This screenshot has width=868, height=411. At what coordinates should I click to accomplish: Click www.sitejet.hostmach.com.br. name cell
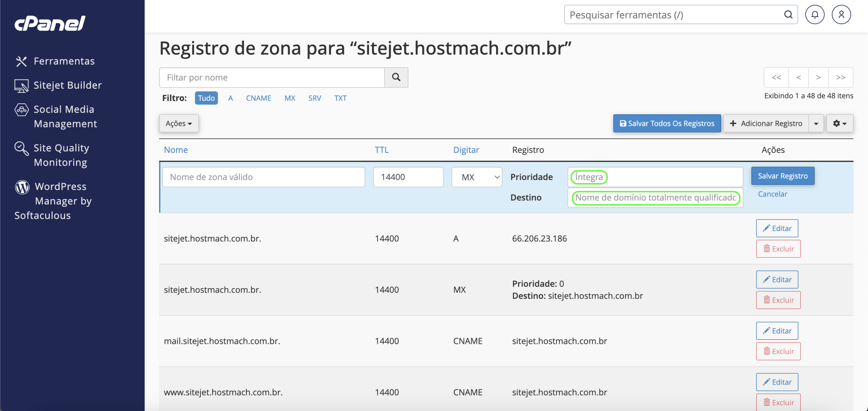223,392
